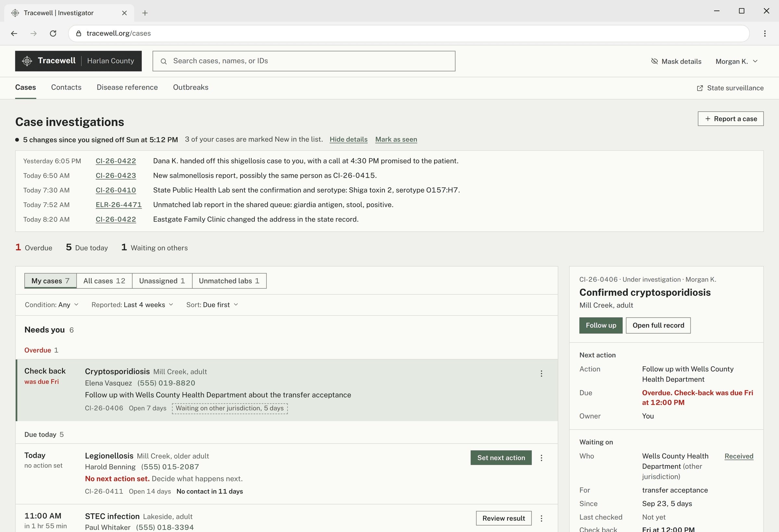Image resolution: width=779 pixels, height=532 pixels.
Task: Open more options for Cryptosporidiosis case
Action: coord(541,374)
